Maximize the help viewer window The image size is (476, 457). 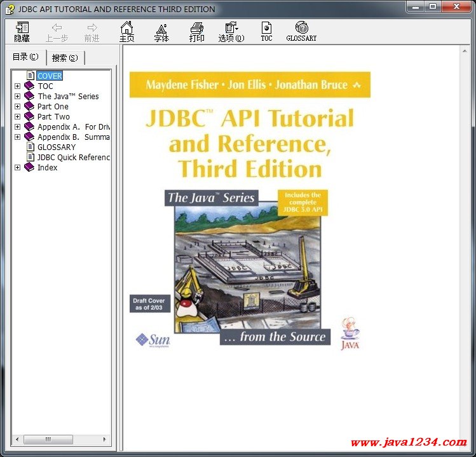coord(433,7)
